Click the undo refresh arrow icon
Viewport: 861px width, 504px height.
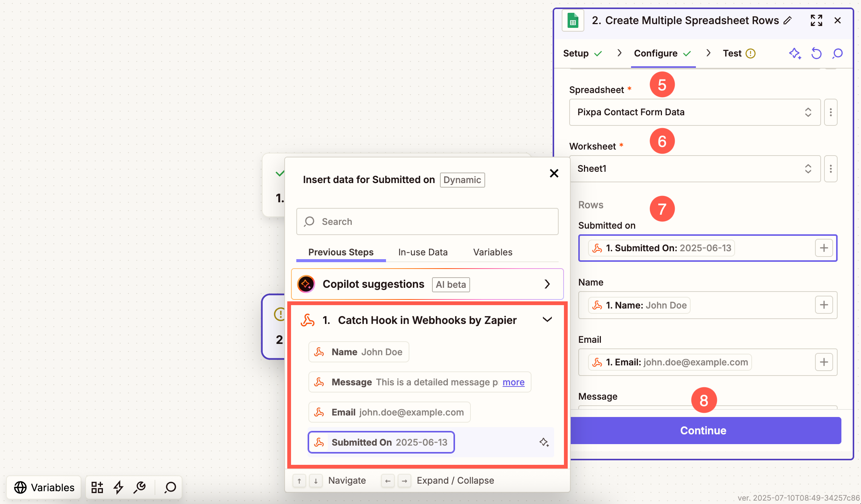tap(816, 53)
